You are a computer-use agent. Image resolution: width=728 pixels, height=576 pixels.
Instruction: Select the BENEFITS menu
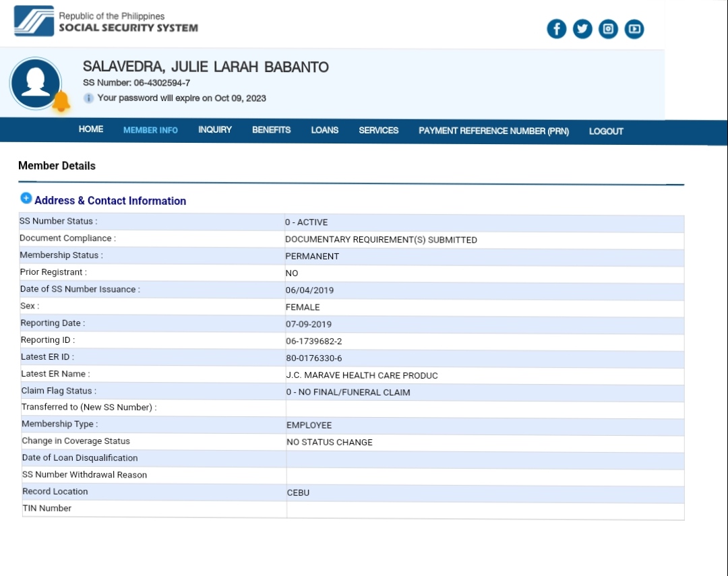271,130
